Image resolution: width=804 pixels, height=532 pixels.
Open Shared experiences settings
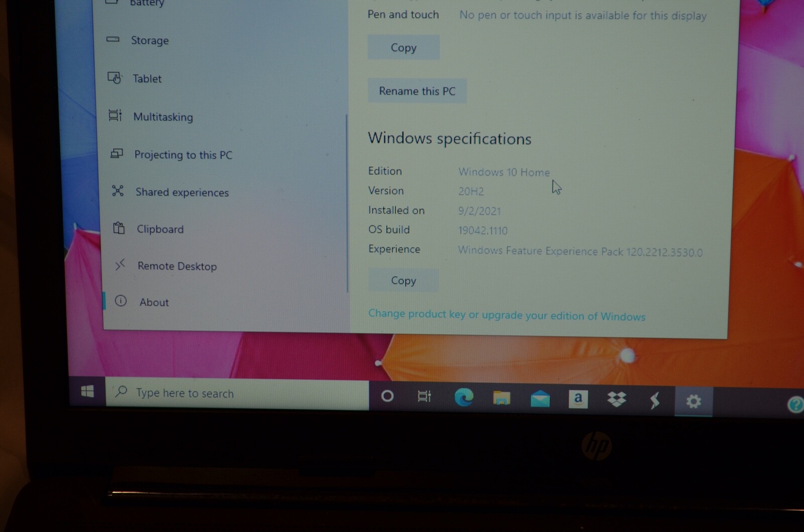pos(182,192)
